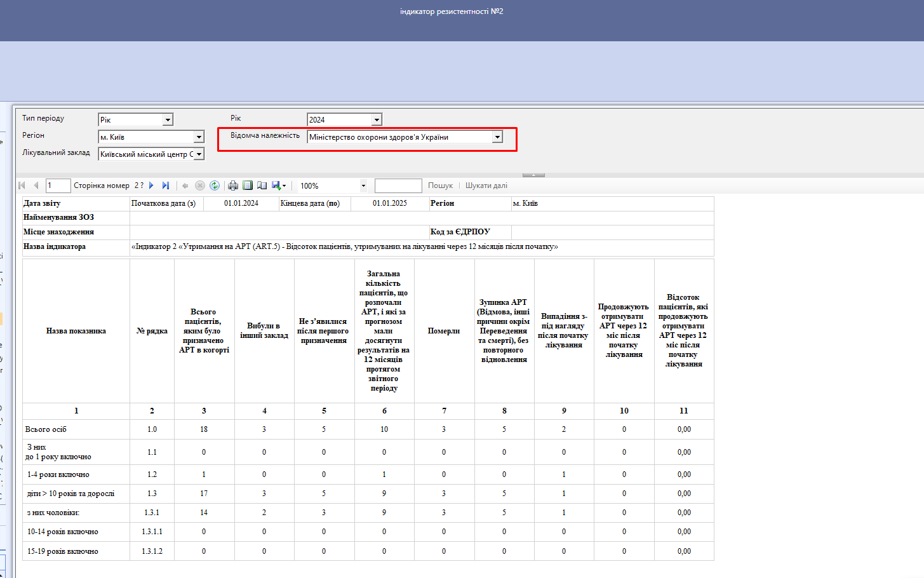
Task: Click start date 01.01.2024
Action: point(241,203)
